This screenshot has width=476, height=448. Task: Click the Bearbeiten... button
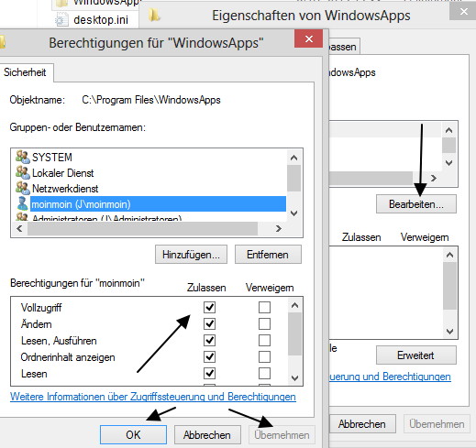tap(416, 204)
